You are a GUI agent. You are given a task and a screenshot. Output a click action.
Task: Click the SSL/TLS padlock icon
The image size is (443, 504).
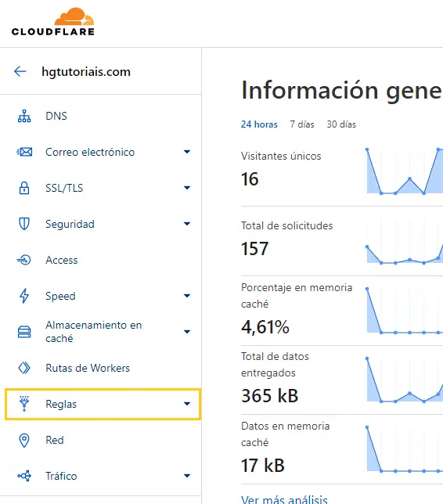click(24, 188)
